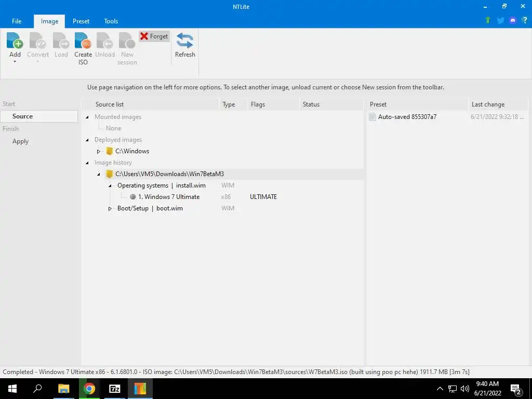Viewport: 532px width, 399px height.
Task: Open the Discord link icon
Action: coord(513,20)
